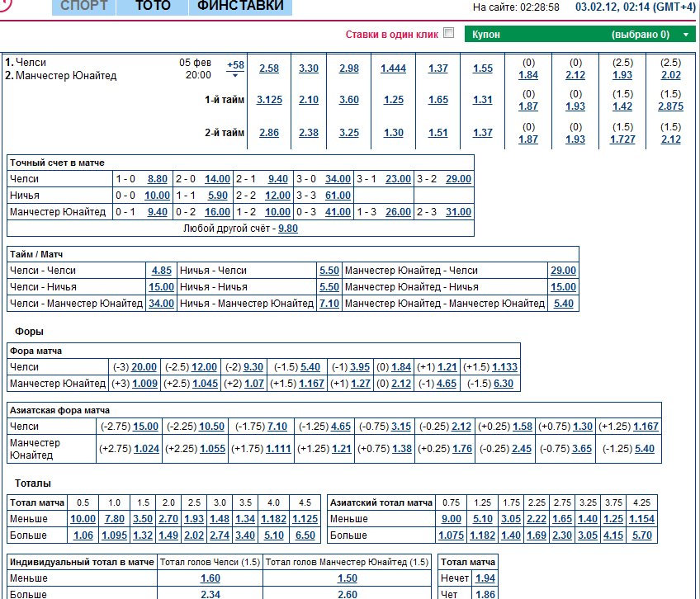Select the 1-1 draw score at 5.90
Viewport: 700px width, 599px height.
click(x=217, y=196)
